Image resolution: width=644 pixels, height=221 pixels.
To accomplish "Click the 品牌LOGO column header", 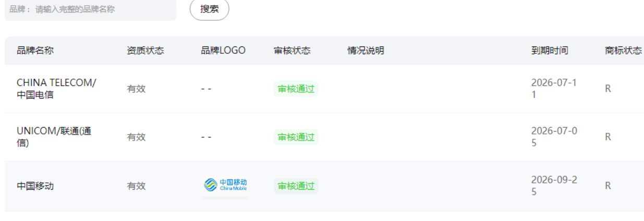I will coord(223,51).
